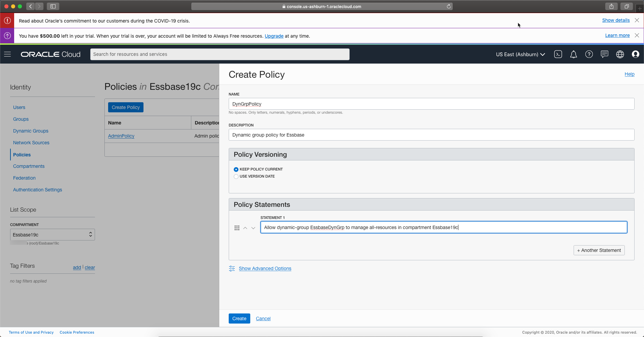Open Compartments in the Identity sidebar
Image resolution: width=644 pixels, height=337 pixels.
[x=29, y=166]
